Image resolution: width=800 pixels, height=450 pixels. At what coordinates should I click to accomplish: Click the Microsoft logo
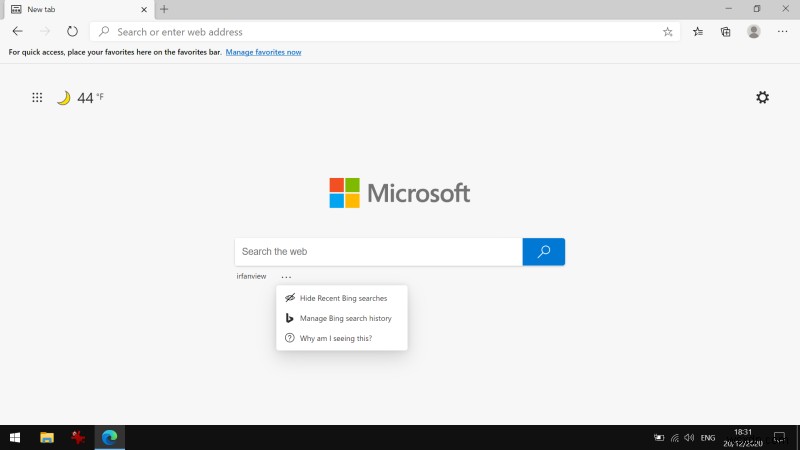pos(399,193)
